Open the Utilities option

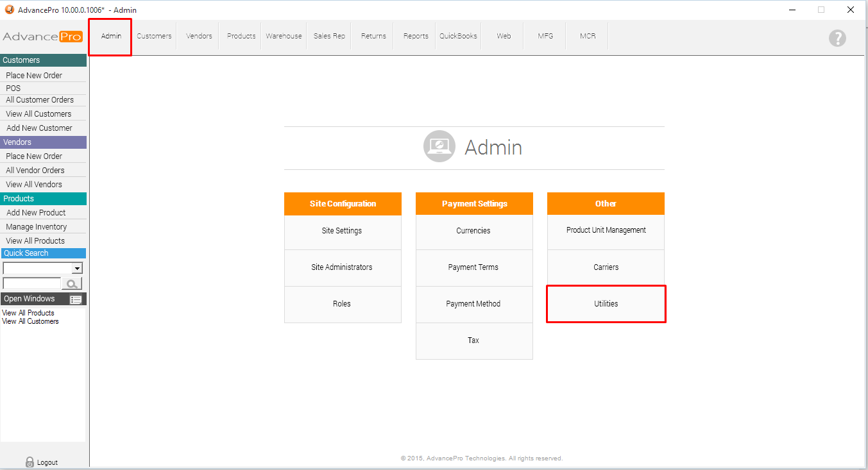coord(606,304)
